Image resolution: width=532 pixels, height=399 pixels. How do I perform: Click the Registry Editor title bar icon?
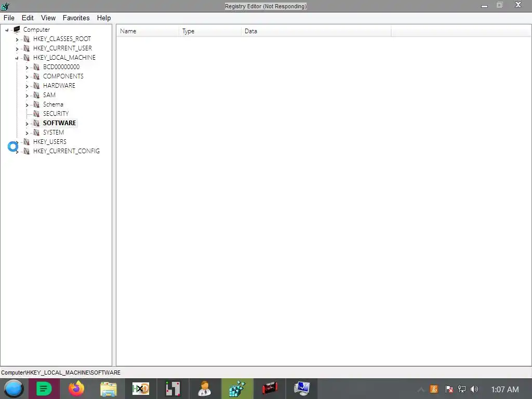coord(5,6)
